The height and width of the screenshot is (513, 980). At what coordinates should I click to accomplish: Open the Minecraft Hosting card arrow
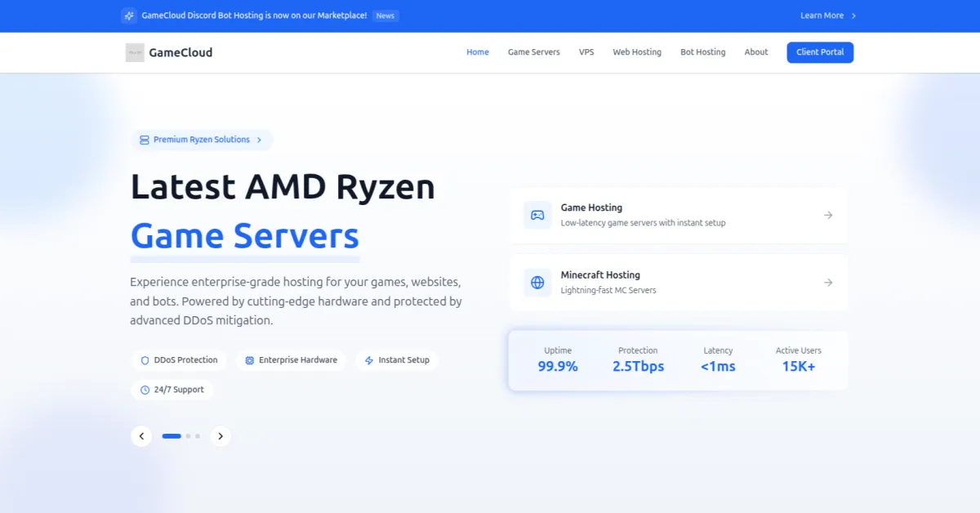point(828,282)
